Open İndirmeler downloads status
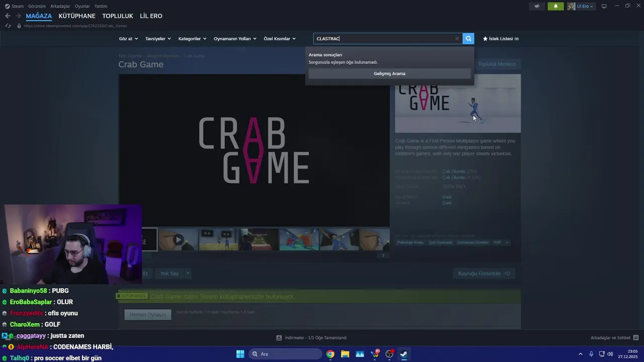644x362 pixels. point(311,338)
